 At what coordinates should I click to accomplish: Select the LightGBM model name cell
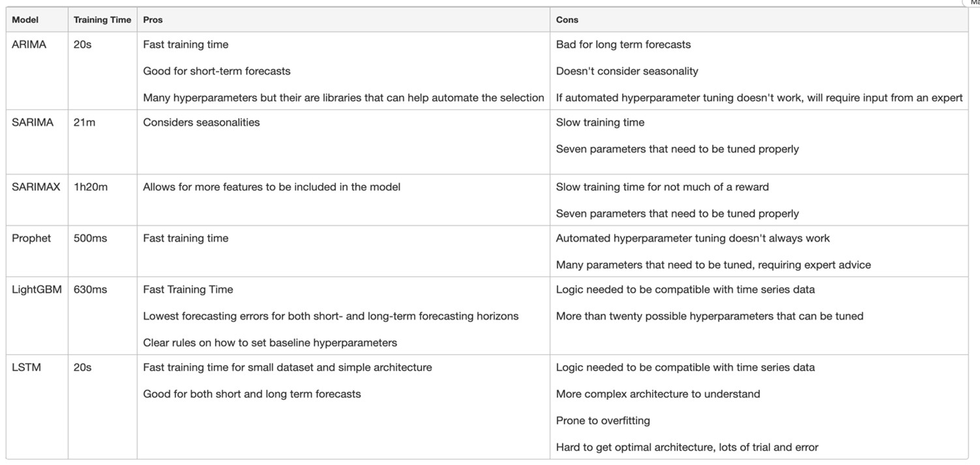coord(37,290)
